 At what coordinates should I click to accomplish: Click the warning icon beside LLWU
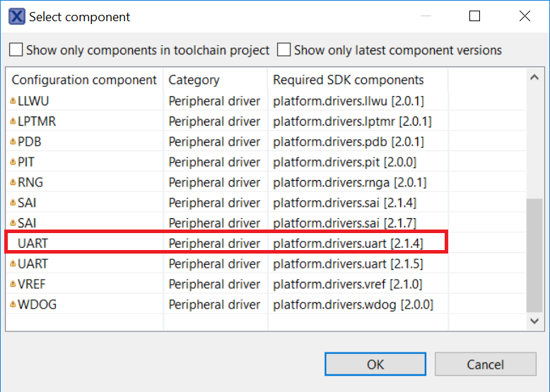(13, 101)
